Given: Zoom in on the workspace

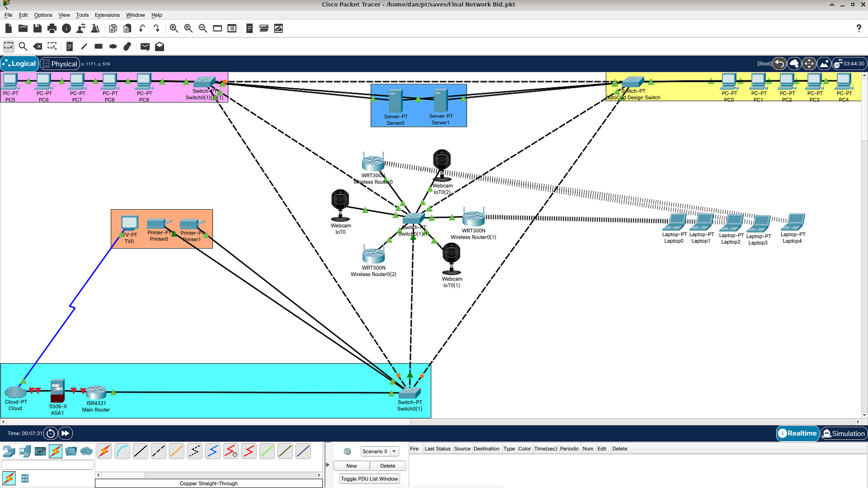Looking at the screenshot, I should pyautogui.click(x=174, y=28).
